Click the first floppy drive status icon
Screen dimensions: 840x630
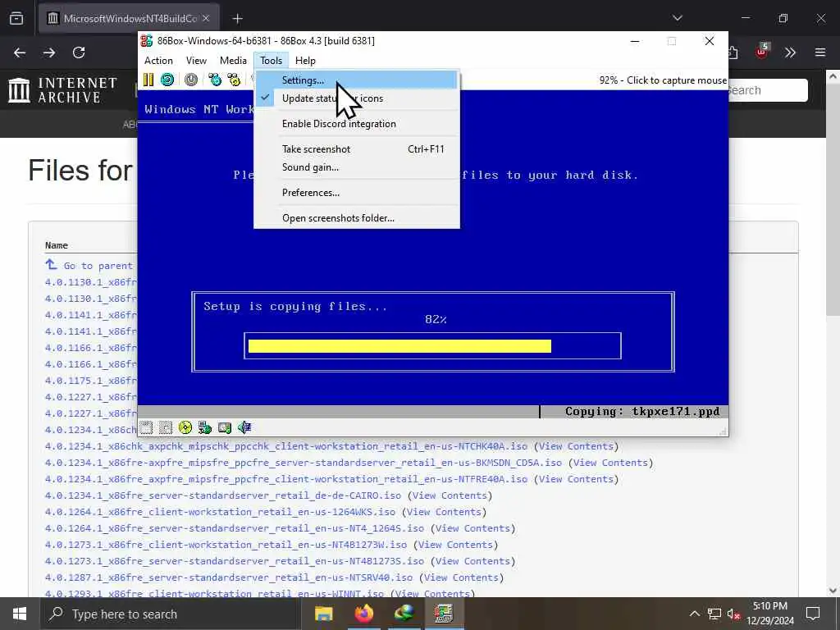click(x=146, y=427)
